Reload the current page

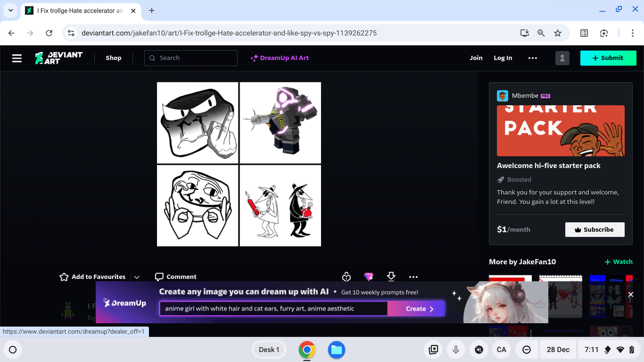pyautogui.click(x=49, y=33)
